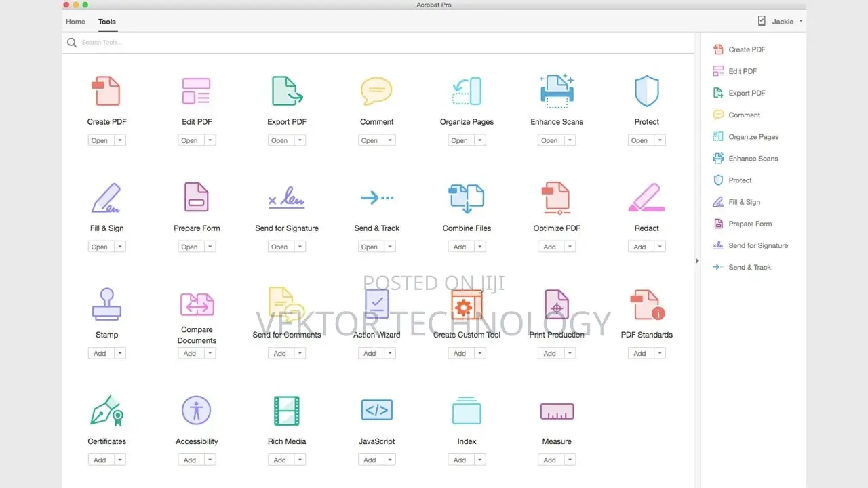Viewport: 868px width, 488px height.
Task: Open Fill & Sign in the right sidebar
Action: 736,202
